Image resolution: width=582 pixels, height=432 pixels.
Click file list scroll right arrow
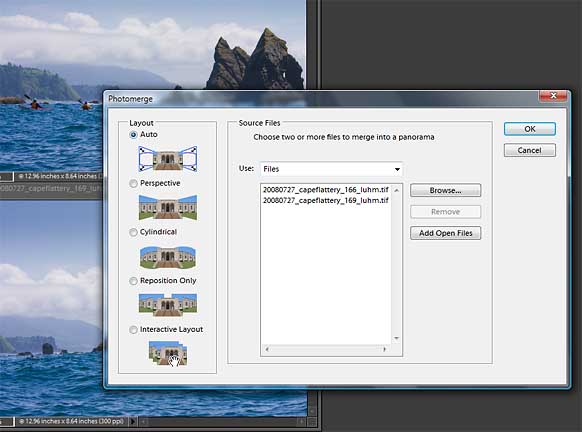[x=385, y=349]
